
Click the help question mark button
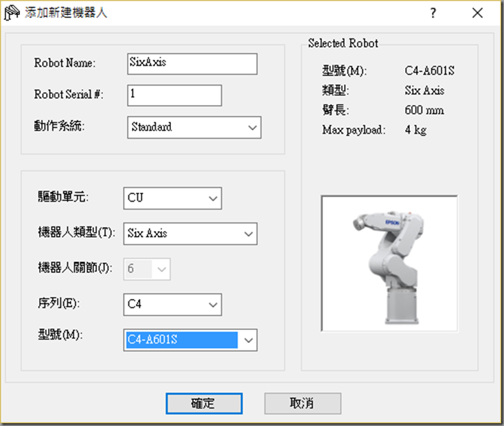(x=433, y=13)
